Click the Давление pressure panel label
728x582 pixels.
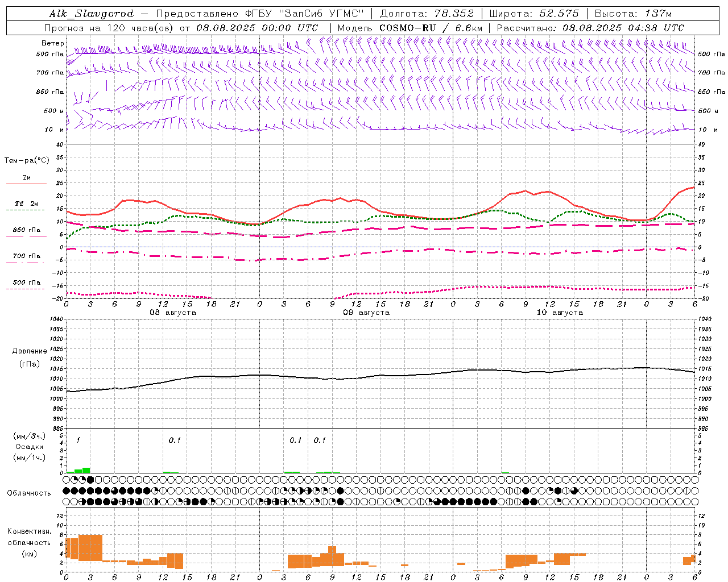[x=30, y=351]
